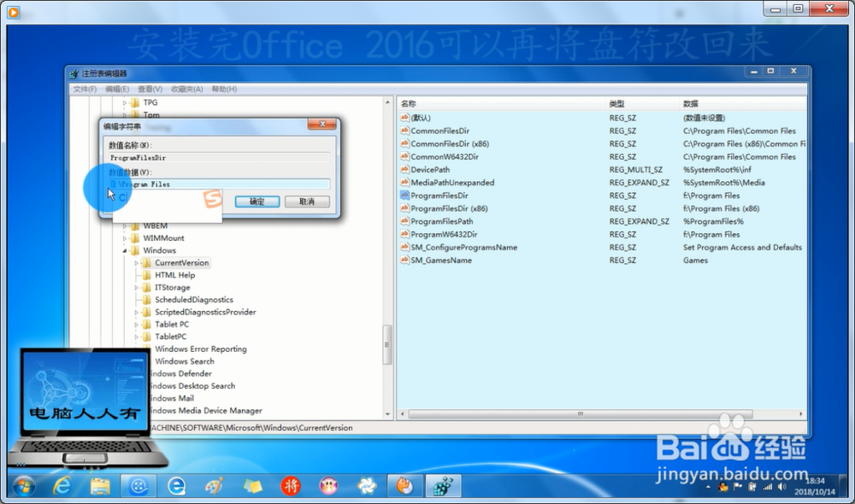
Task: Click the volume speaker tray icon
Action: click(x=782, y=487)
